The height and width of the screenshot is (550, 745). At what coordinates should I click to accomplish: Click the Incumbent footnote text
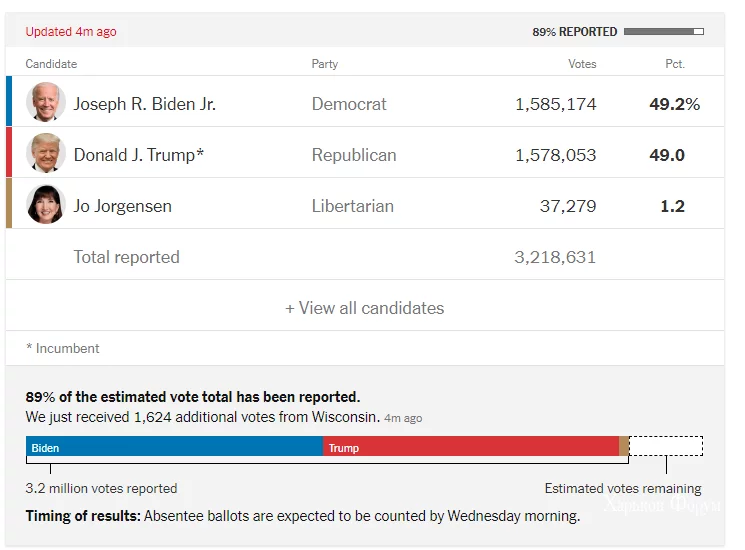pyautogui.click(x=63, y=349)
